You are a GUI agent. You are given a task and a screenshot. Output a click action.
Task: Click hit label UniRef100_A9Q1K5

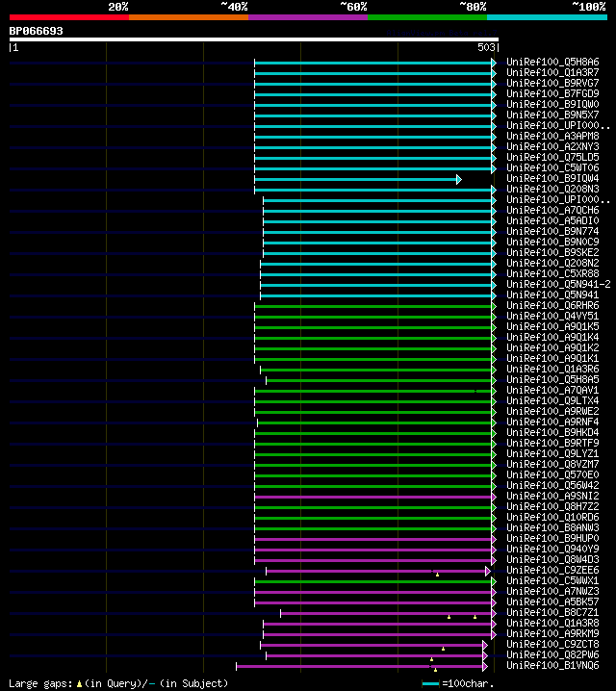[x=552, y=326]
